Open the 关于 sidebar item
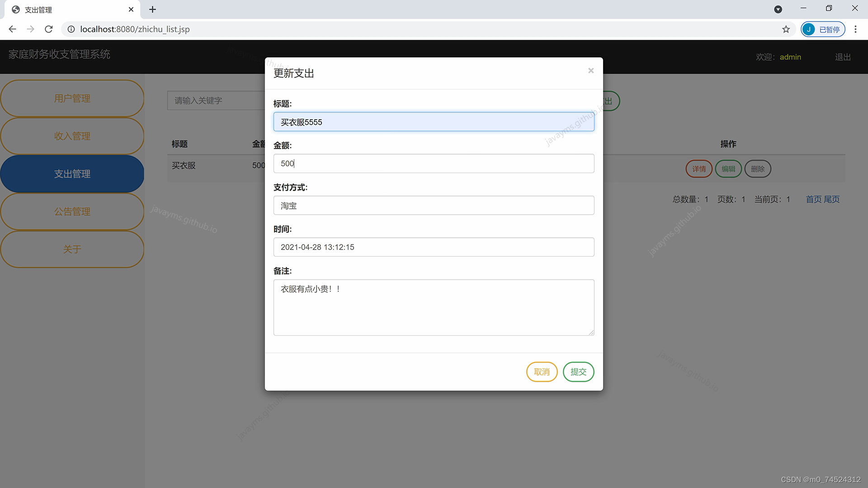 (72, 249)
